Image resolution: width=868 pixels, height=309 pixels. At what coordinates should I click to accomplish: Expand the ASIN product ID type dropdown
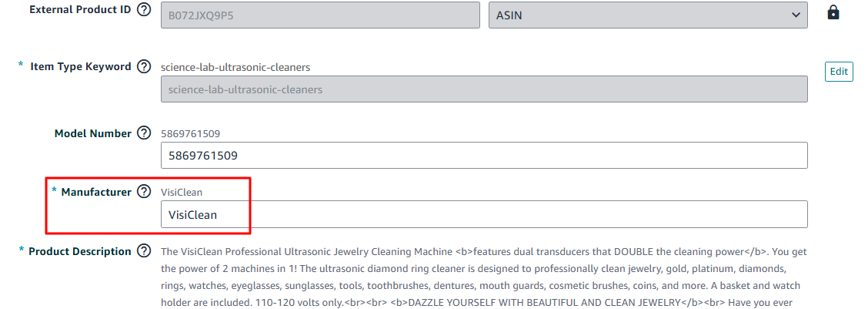tap(648, 15)
